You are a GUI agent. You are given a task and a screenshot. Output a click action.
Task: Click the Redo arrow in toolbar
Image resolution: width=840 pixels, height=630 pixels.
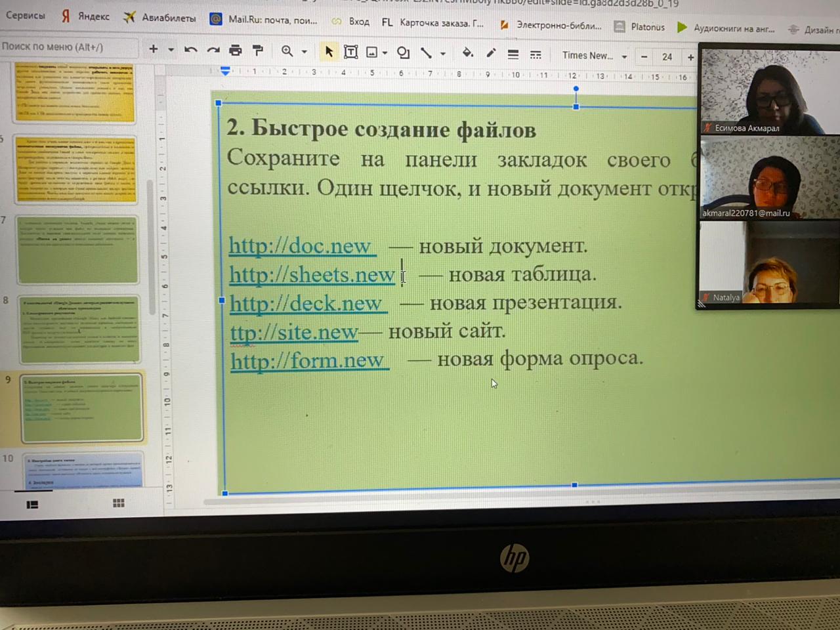pos(213,50)
